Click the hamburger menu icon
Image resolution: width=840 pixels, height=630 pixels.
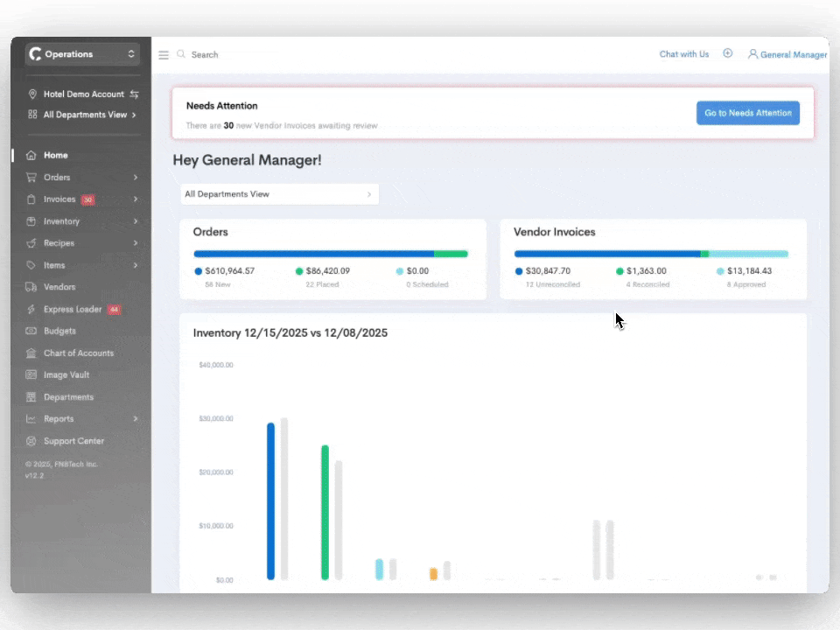164,55
